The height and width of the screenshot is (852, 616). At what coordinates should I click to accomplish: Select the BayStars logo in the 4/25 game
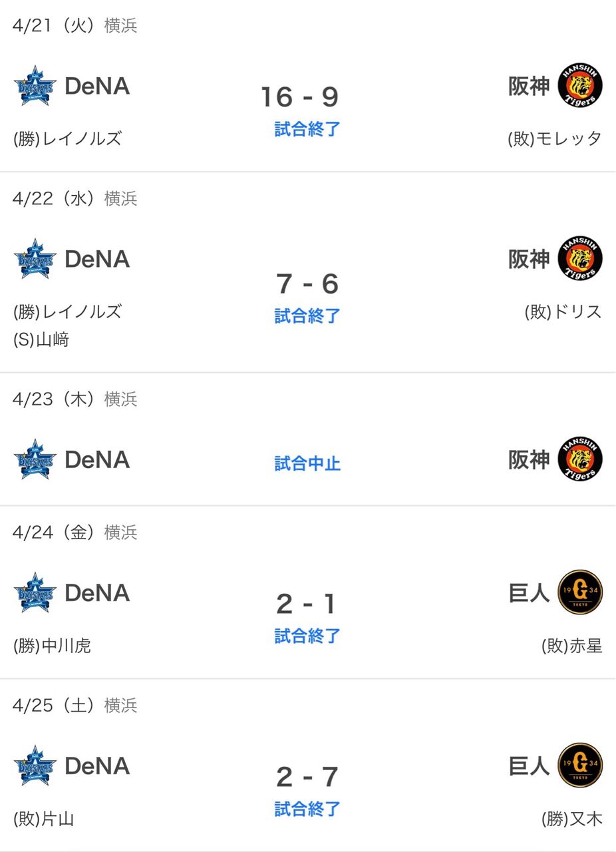click(35, 765)
